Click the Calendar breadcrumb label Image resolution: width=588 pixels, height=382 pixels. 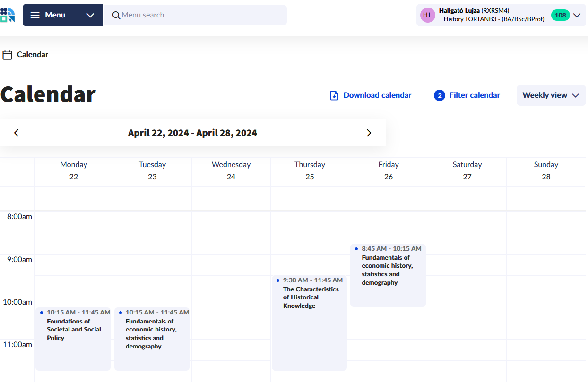pos(33,55)
